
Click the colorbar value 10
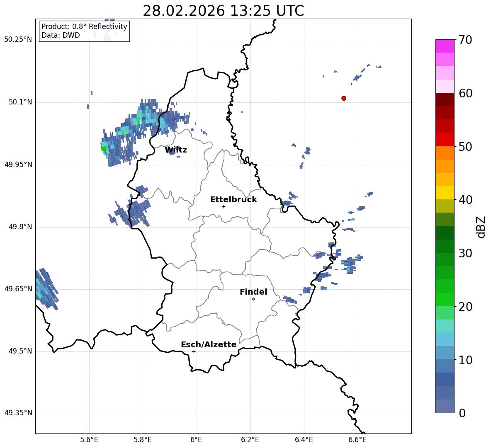click(x=465, y=360)
